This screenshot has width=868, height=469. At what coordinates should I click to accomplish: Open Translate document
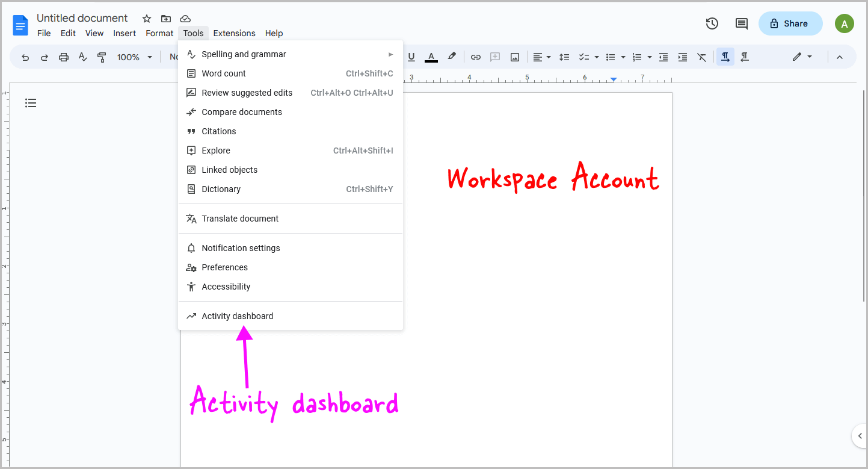click(x=239, y=218)
